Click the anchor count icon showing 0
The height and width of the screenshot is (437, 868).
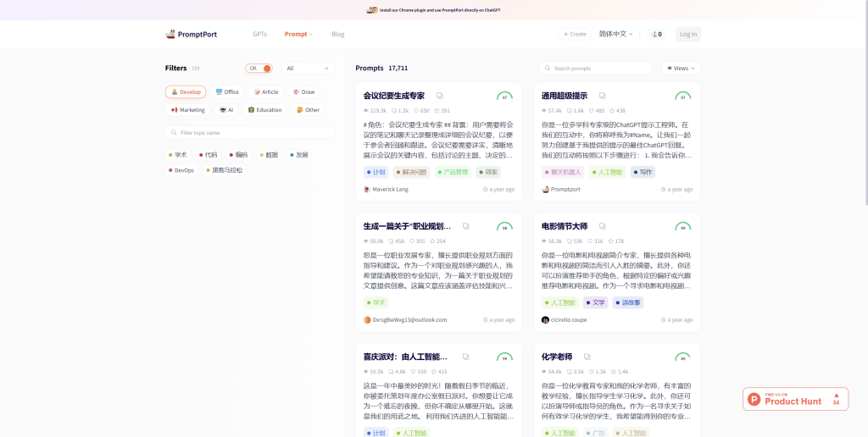pos(657,34)
